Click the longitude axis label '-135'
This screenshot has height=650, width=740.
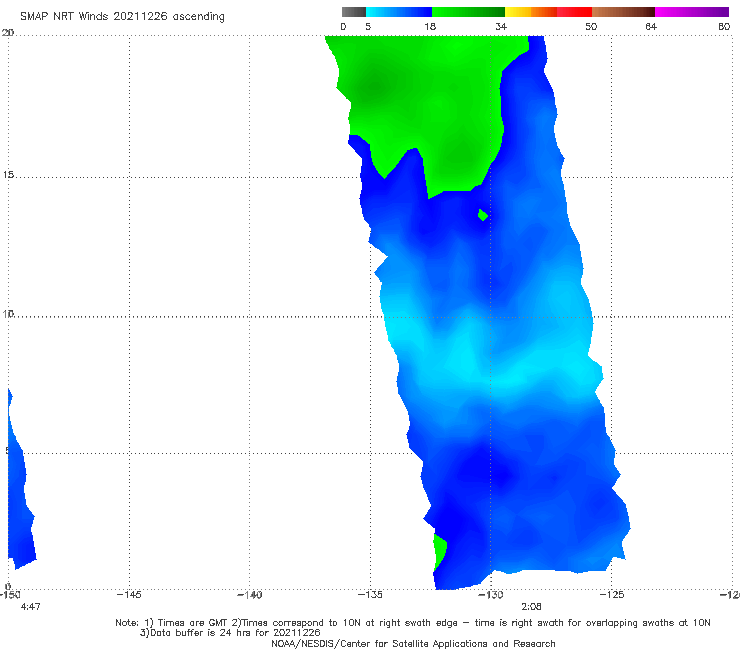coord(370,595)
